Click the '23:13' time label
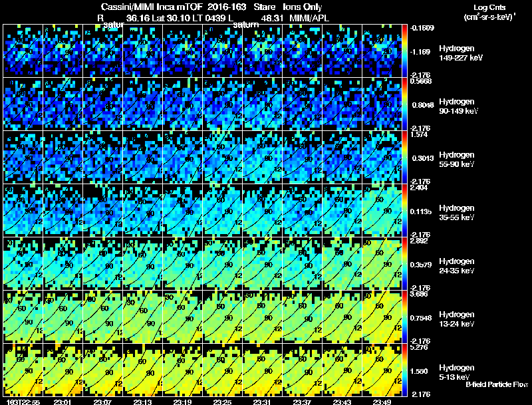 (x=142, y=402)
